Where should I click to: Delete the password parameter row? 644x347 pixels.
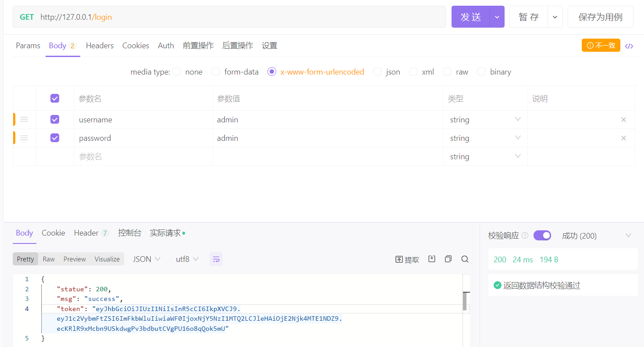[x=623, y=138]
